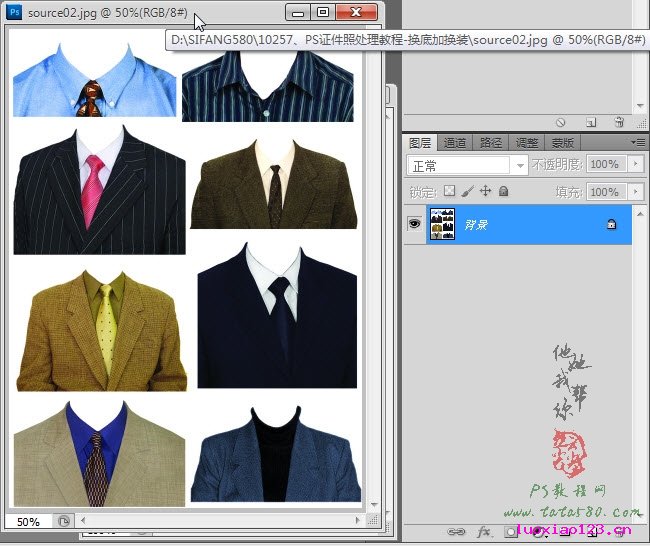This screenshot has height=546, width=650.
Task: Toggle lock image pixels brush icon
Action: 467,191
